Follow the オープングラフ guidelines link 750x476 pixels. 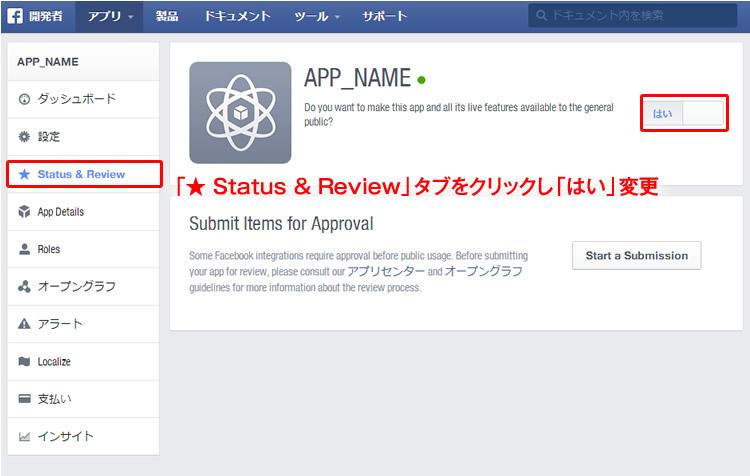[x=484, y=271]
